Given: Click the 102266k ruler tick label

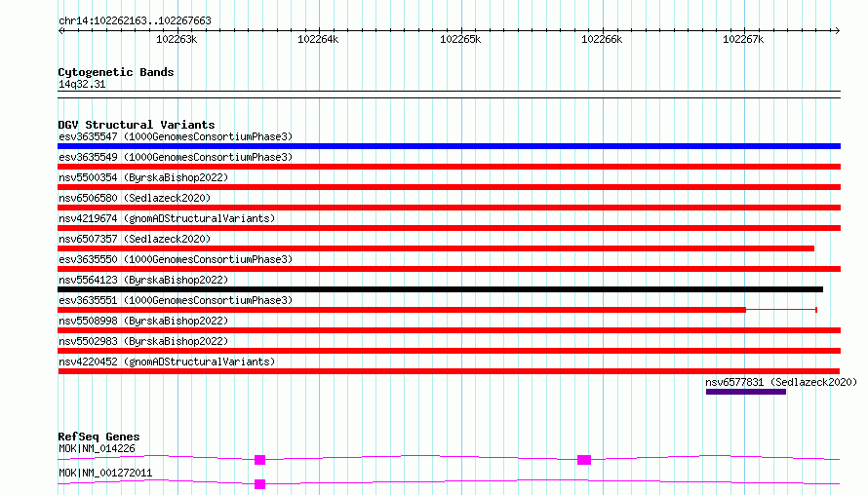Looking at the screenshot, I should [x=602, y=39].
